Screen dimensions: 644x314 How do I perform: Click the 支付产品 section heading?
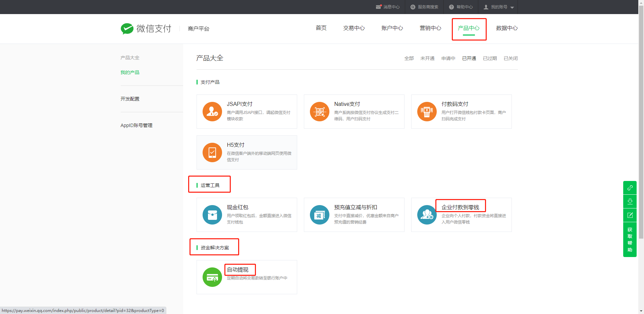210,82
